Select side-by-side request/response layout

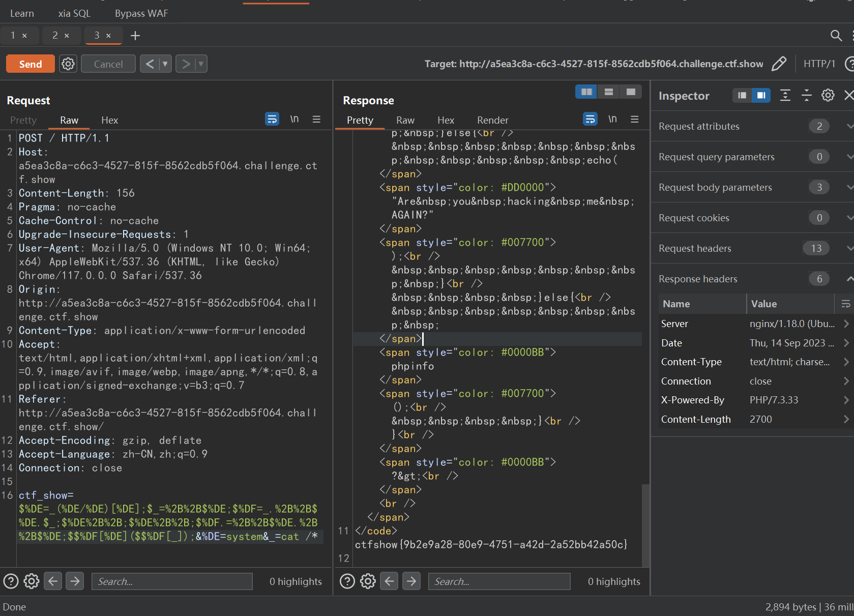coord(586,92)
